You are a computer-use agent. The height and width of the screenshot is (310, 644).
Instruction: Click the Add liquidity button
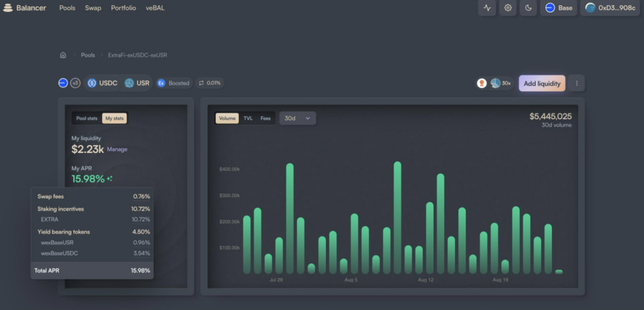tap(542, 83)
